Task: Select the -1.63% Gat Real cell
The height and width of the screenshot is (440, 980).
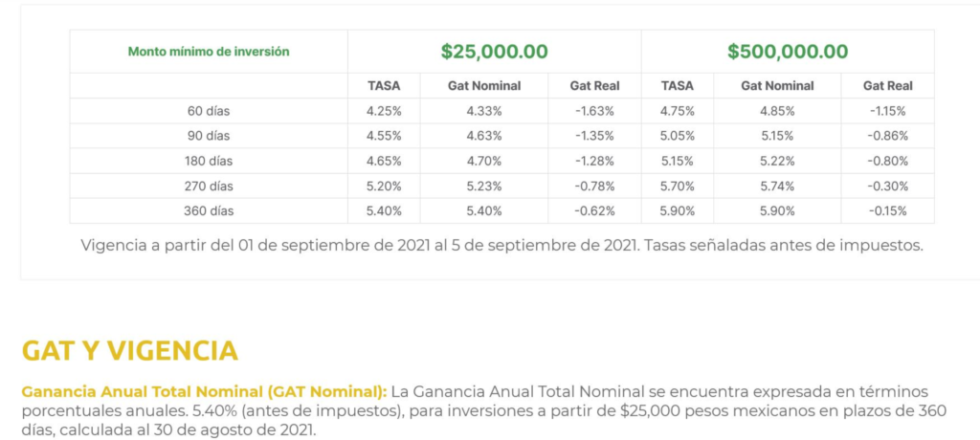Action: pyautogui.click(x=594, y=111)
